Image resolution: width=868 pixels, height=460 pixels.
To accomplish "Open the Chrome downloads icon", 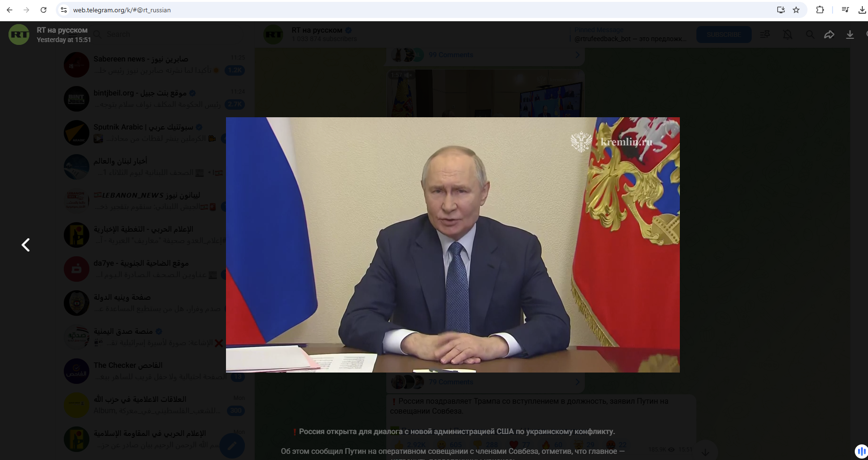I will click(x=862, y=10).
